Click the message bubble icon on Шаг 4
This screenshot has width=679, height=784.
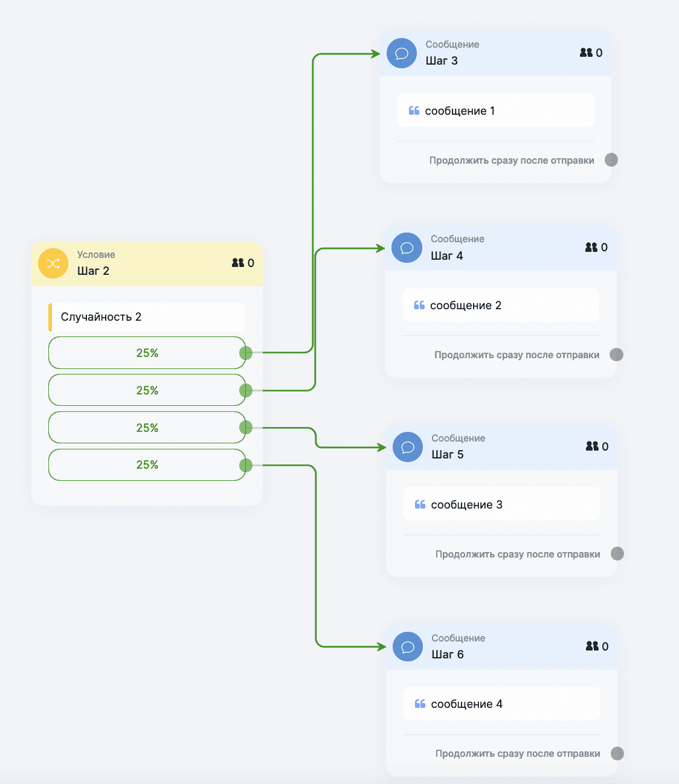407,248
